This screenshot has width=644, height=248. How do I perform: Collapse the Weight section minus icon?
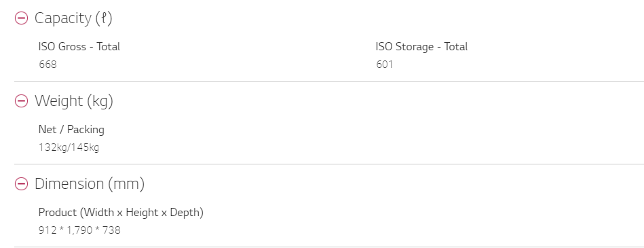(x=21, y=101)
